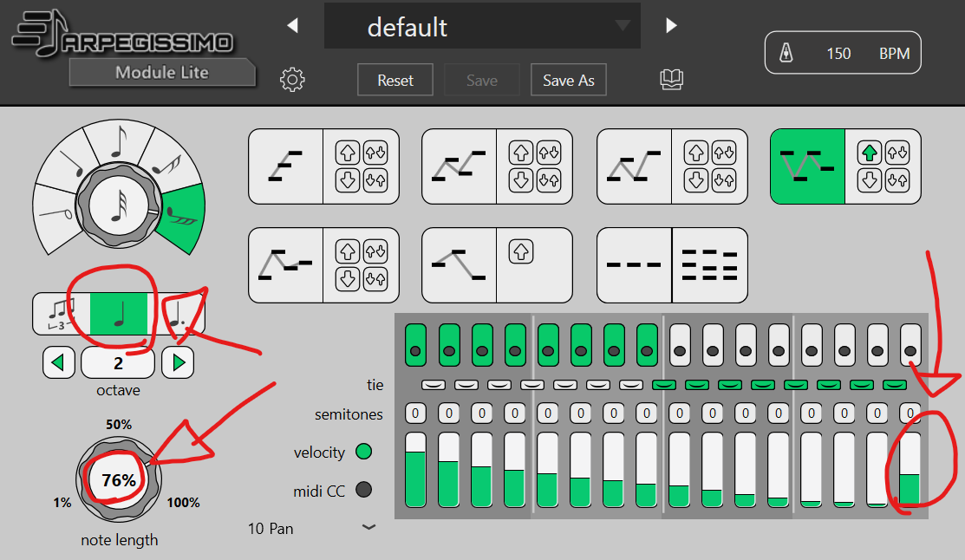Click the Save As button

tap(569, 80)
